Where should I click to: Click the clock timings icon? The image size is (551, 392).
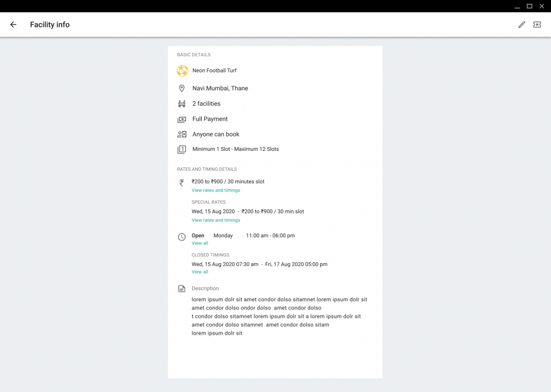point(182,237)
